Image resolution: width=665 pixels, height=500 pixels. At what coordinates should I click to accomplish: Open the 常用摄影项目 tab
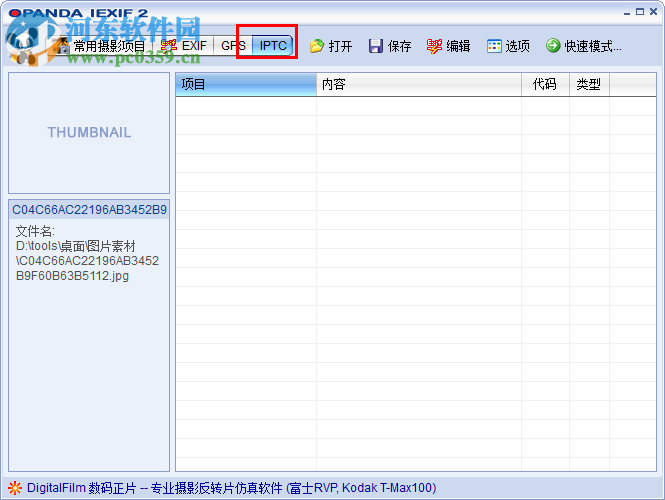click(x=101, y=46)
